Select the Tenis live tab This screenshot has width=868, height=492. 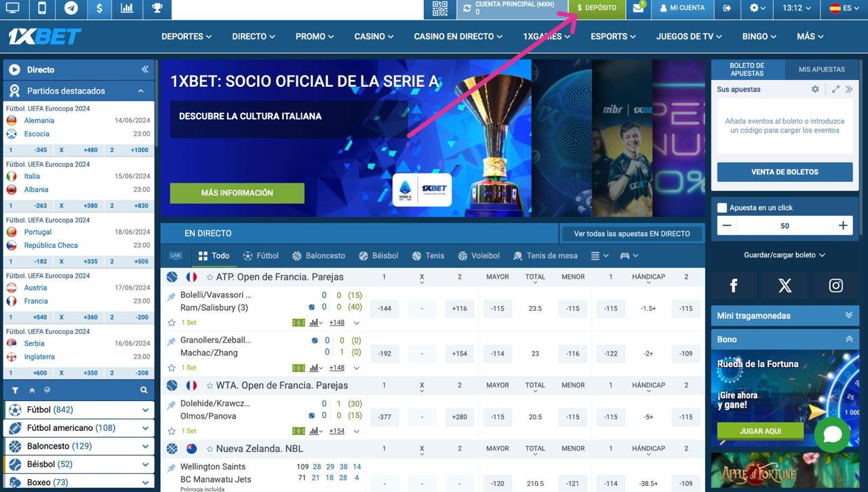428,256
